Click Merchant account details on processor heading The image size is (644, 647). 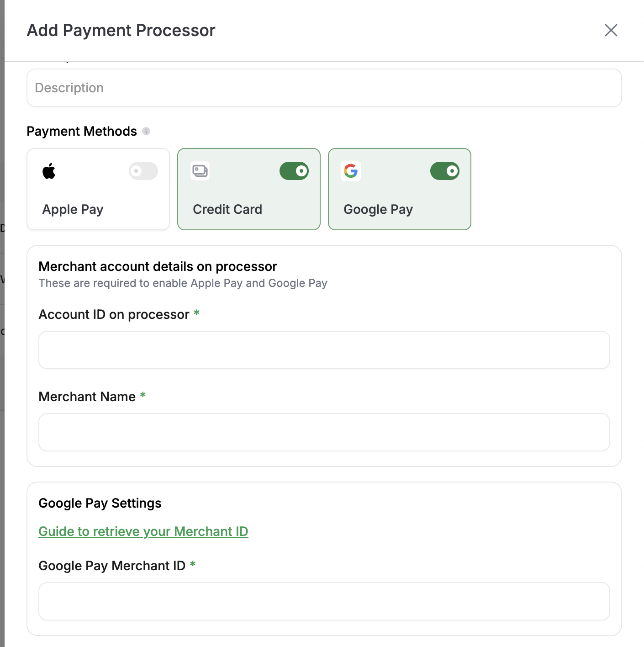[158, 266]
